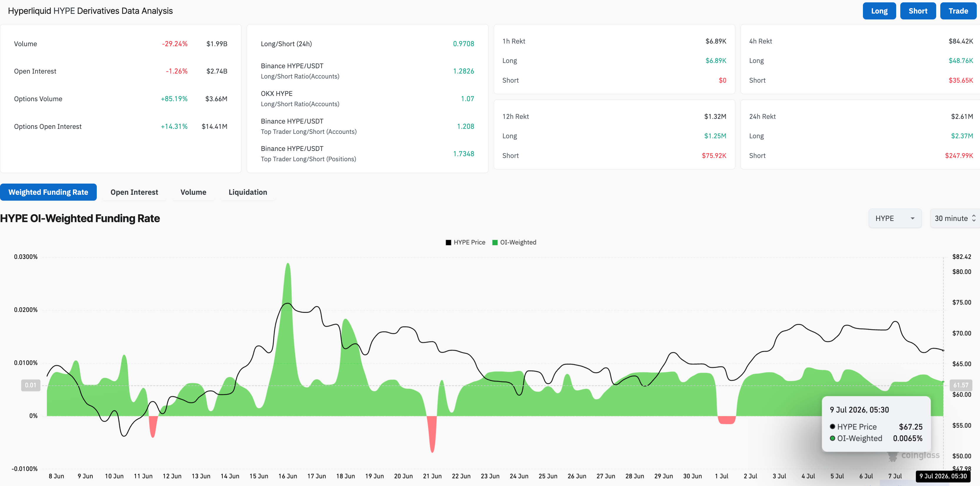This screenshot has width=980, height=486.
Task: Toggle OI-Weighted legend green swatch
Action: point(495,242)
